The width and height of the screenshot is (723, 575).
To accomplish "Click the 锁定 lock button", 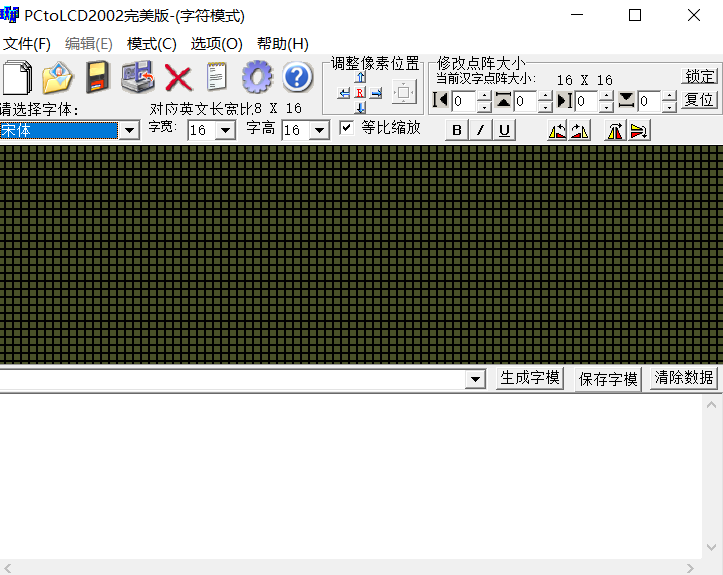I will coord(699,77).
